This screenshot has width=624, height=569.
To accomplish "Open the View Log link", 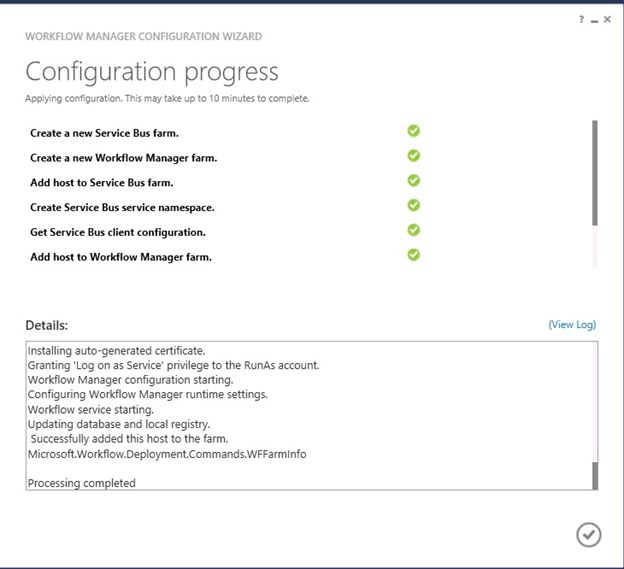I will [572, 325].
